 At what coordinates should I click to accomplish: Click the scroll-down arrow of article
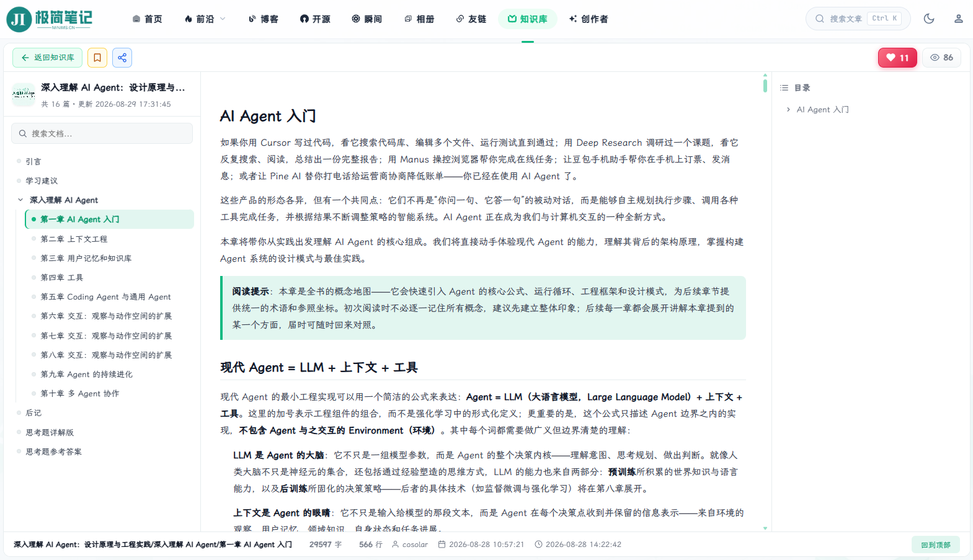click(765, 528)
